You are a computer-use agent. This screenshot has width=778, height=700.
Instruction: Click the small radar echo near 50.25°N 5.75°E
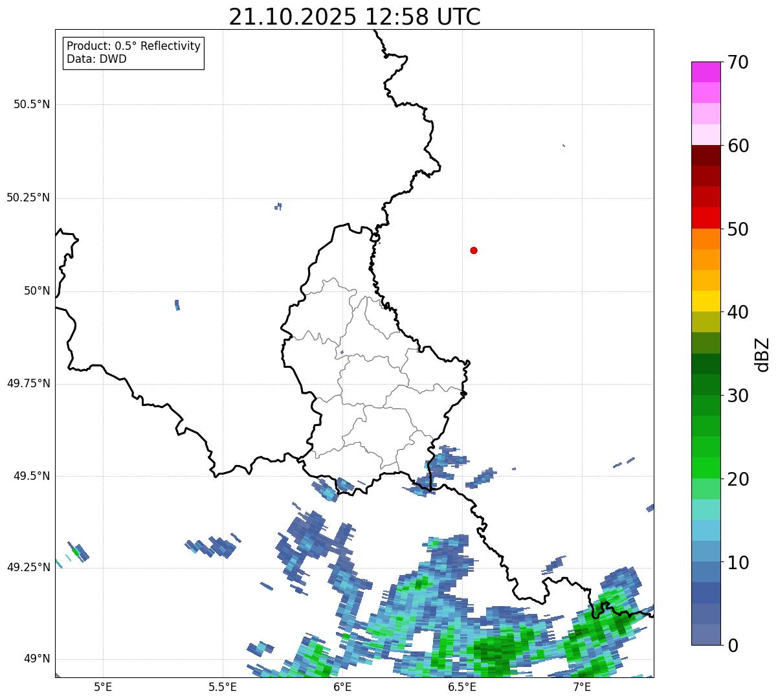click(278, 207)
